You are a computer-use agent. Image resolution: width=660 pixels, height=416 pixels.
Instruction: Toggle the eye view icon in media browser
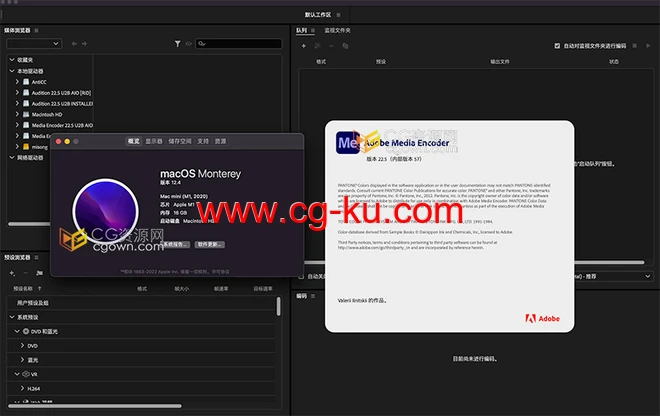coord(189,43)
